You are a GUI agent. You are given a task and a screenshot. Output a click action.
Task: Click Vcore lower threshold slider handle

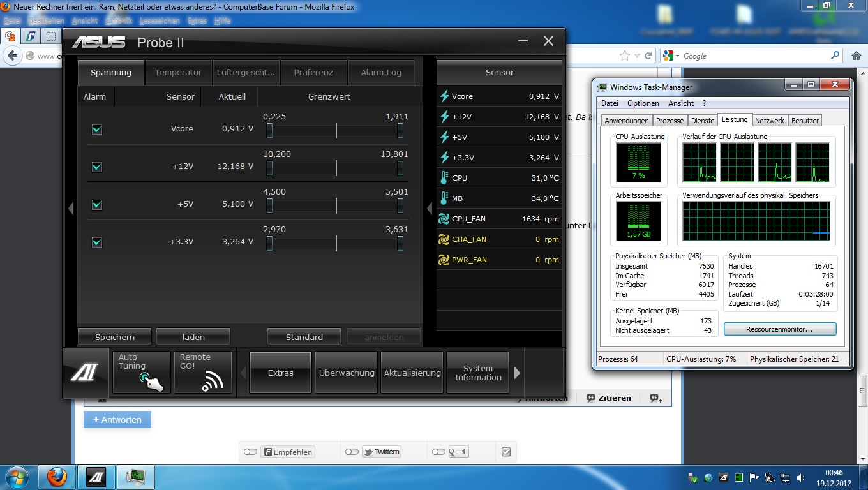[x=269, y=131]
